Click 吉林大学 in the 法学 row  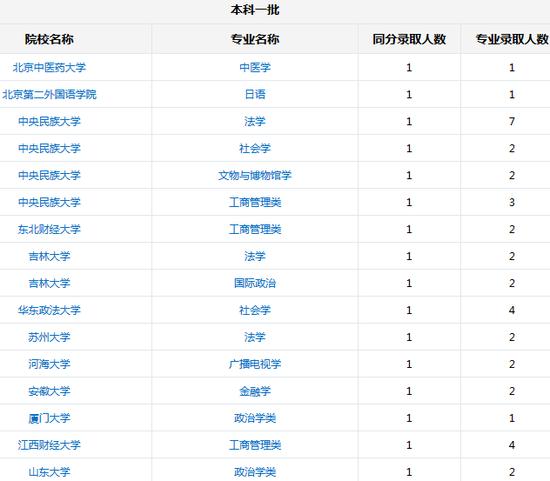point(49,256)
